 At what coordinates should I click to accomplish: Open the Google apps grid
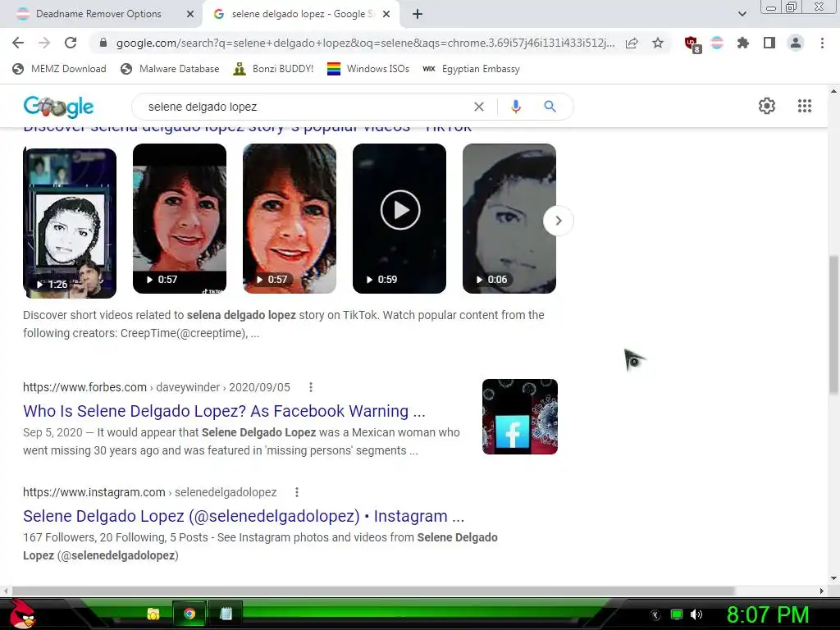tap(804, 106)
